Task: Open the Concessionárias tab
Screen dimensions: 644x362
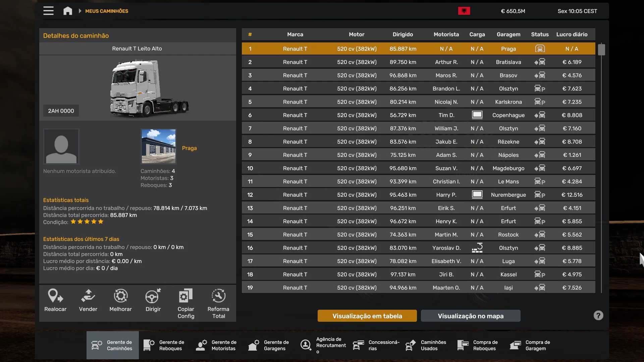Action: click(x=376, y=345)
